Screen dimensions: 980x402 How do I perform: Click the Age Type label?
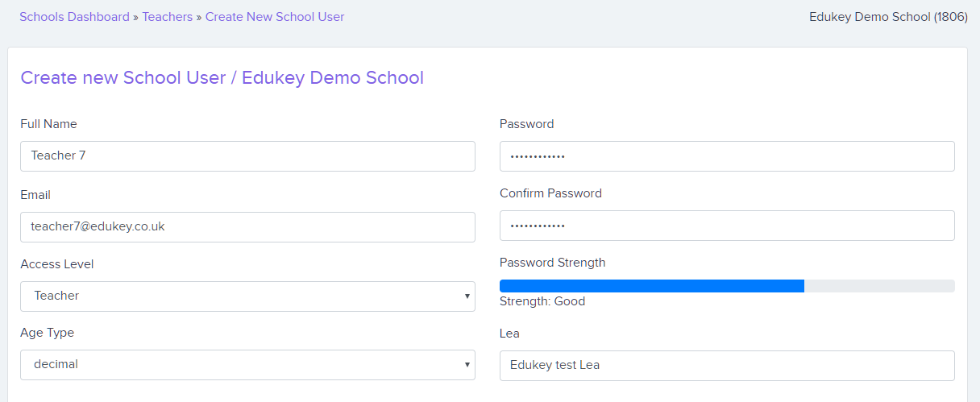(47, 333)
